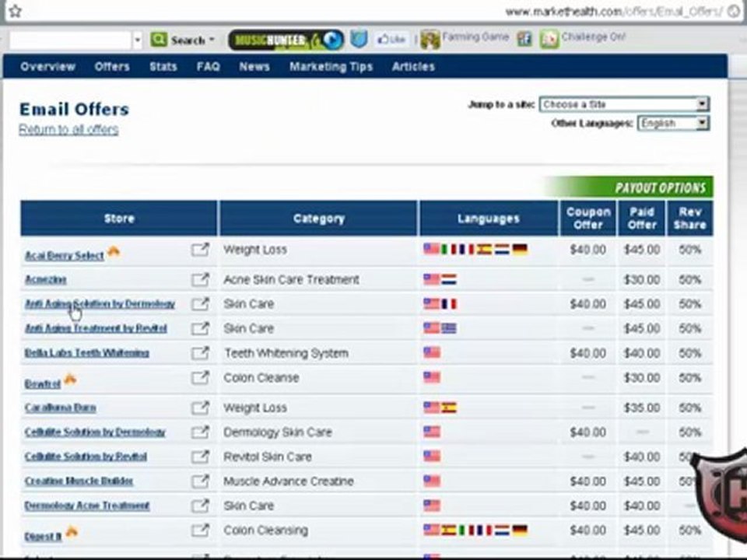Open the Acai Berry Select store link
The image size is (747, 560).
(65, 256)
